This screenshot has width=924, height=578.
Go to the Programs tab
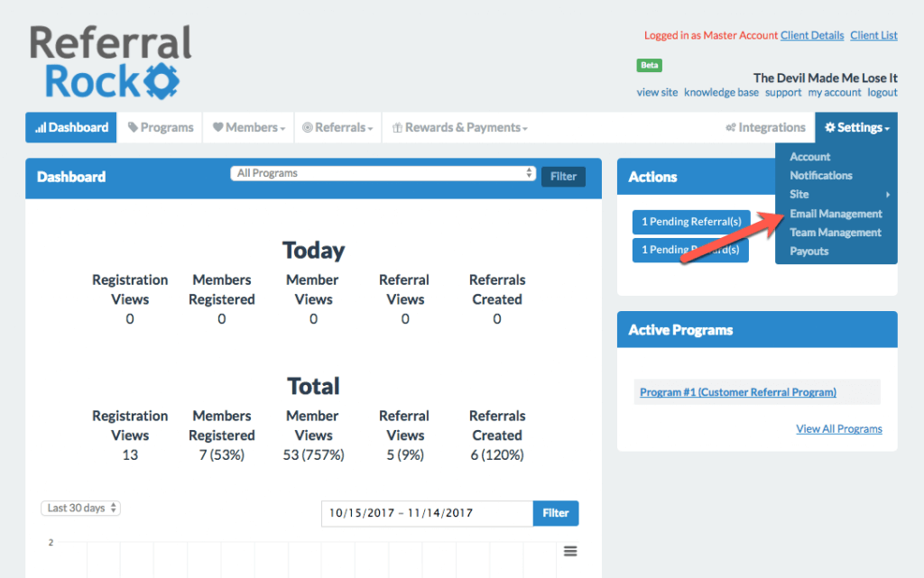161,127
